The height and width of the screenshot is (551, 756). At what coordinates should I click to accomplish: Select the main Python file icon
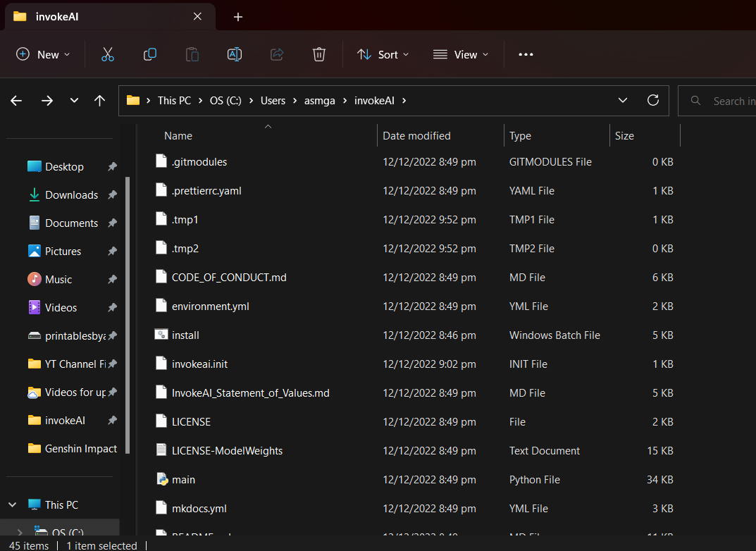coord(162,479)
